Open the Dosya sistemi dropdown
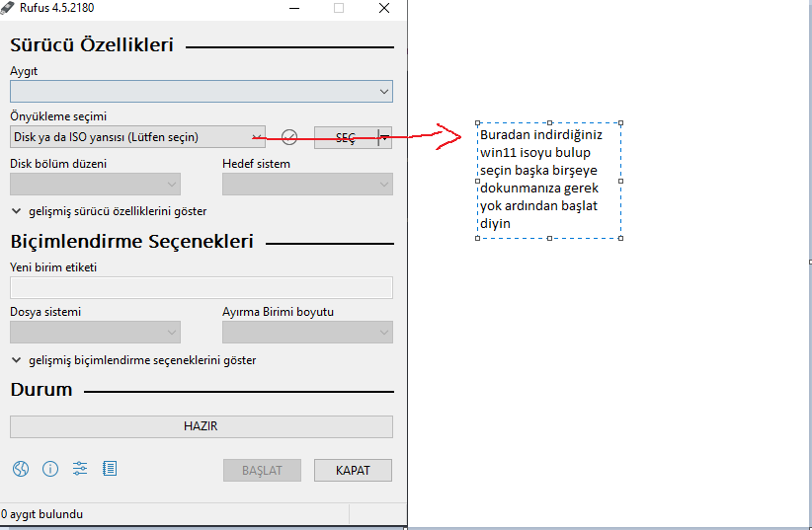Viewport: 812px width, 530px height. [95, 333]
